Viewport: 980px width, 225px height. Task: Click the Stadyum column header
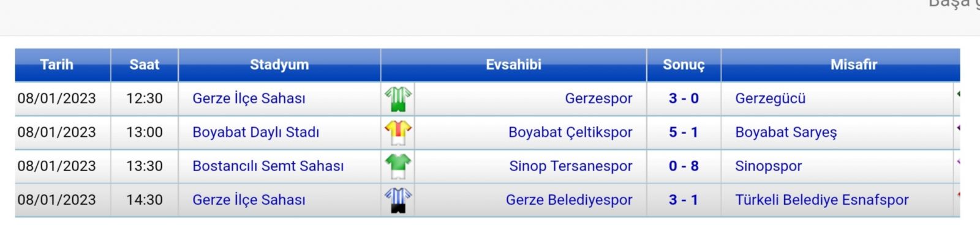(279, 65)
